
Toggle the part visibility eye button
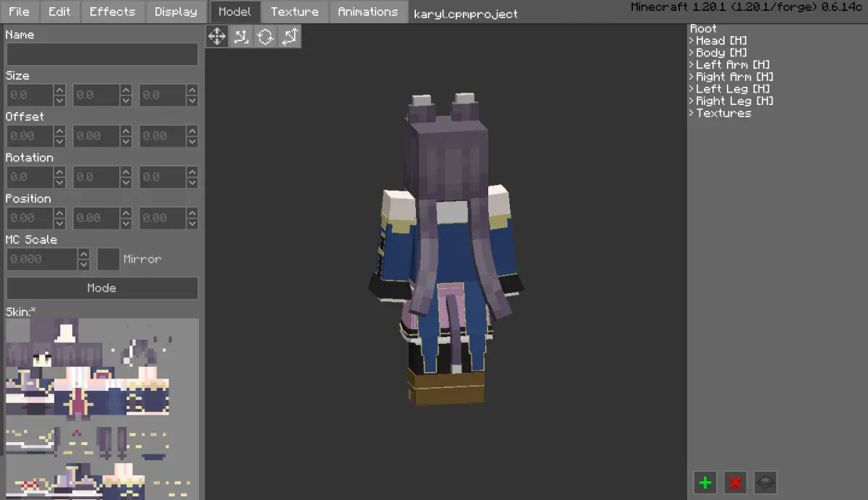click(766, 482)
